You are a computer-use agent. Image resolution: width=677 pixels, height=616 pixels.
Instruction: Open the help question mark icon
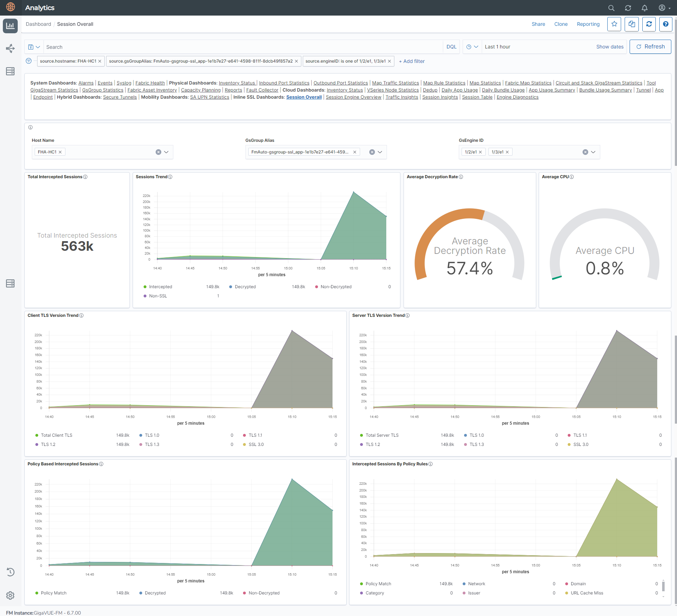[x=665, y=24]
